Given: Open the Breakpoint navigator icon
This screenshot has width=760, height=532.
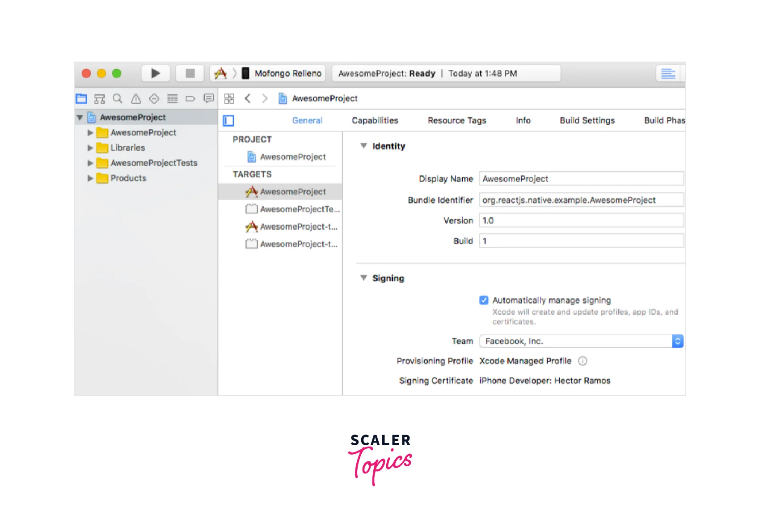Looking at the screenshot, I should (190, 99).
